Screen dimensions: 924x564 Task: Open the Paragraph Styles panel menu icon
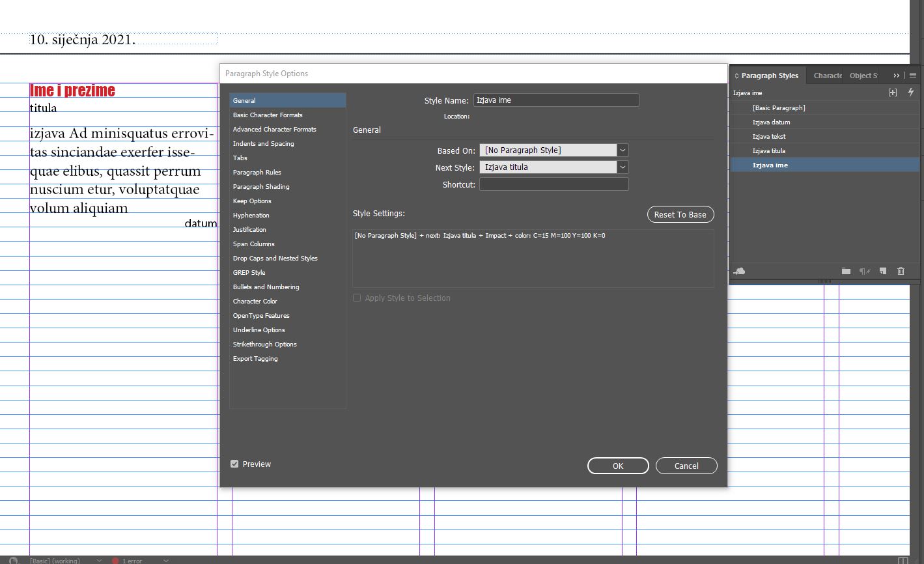pyautogui.click(x=913, y=76)
